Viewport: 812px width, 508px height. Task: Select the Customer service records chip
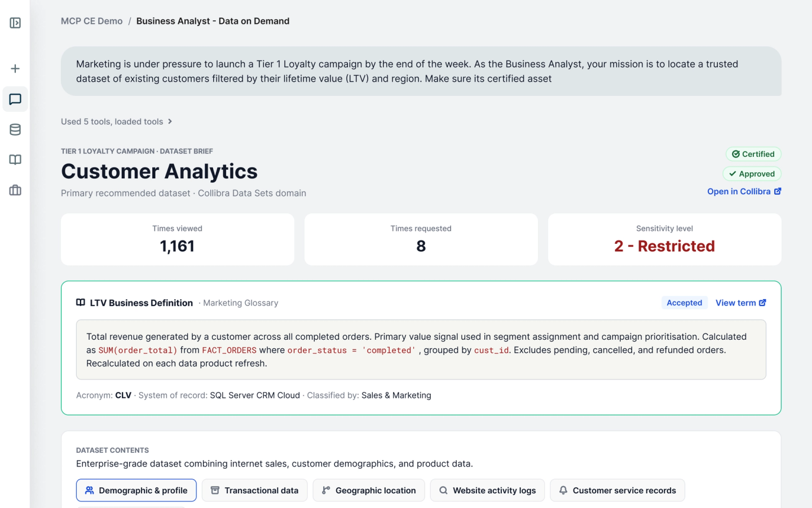[617, 491]
